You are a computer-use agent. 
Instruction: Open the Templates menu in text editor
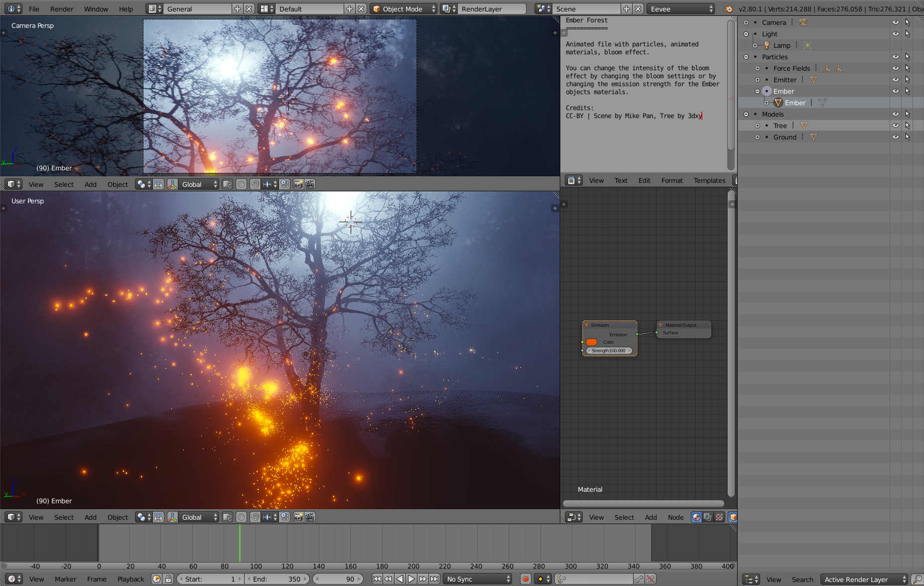pyautogui.click(x=709, y=180)
